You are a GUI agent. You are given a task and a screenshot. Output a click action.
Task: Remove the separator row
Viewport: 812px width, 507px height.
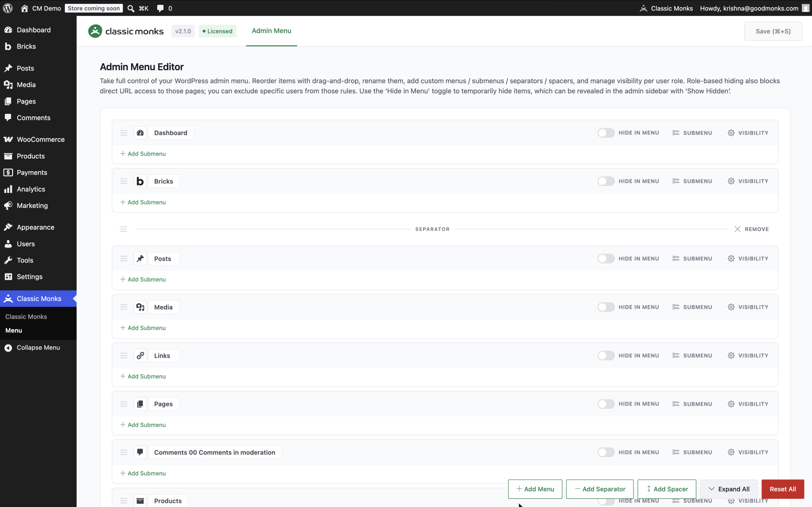pos(751,229)
